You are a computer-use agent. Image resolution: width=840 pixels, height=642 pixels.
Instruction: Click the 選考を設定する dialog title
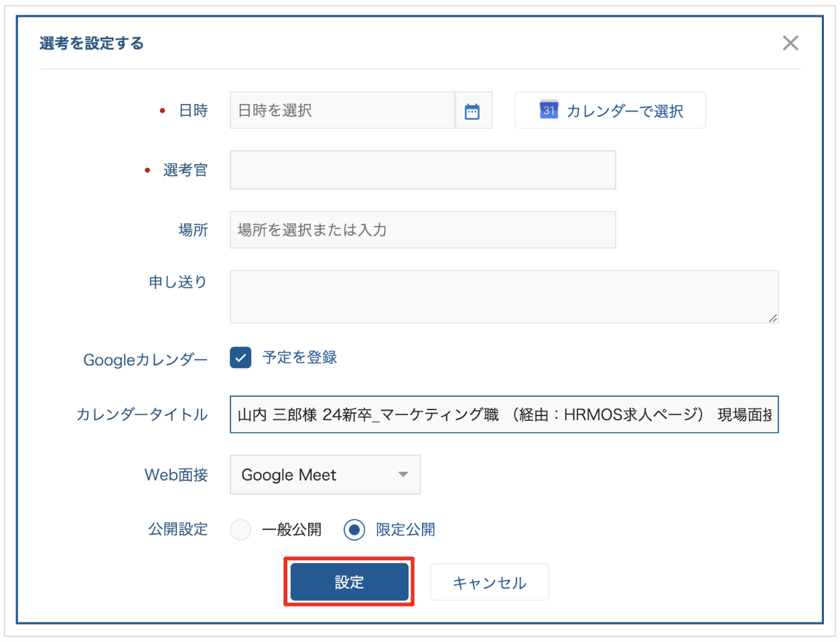coord(92,44)
